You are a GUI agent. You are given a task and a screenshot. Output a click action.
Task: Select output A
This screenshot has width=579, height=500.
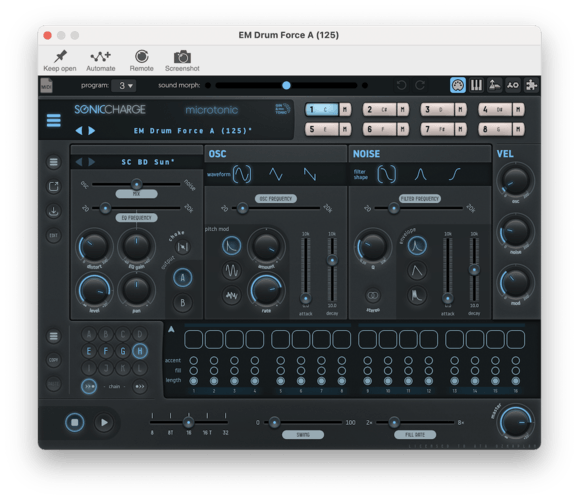(x=182, y=278)
